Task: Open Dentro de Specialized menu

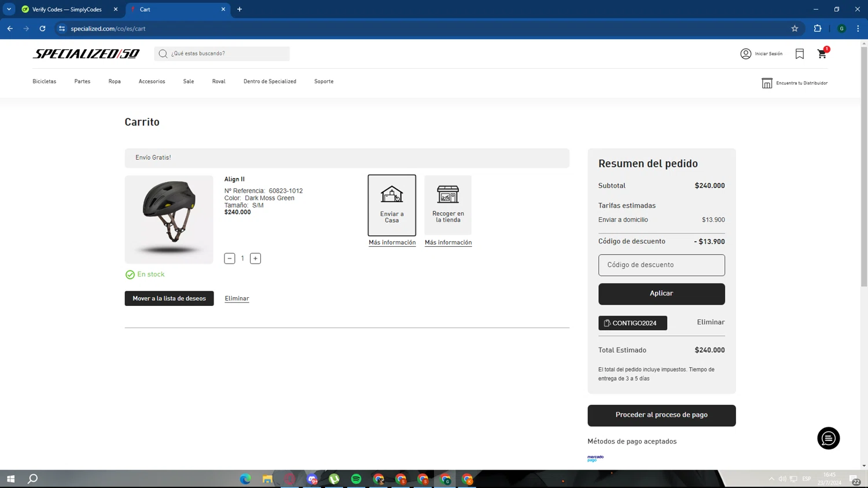Action: point(270,82)
